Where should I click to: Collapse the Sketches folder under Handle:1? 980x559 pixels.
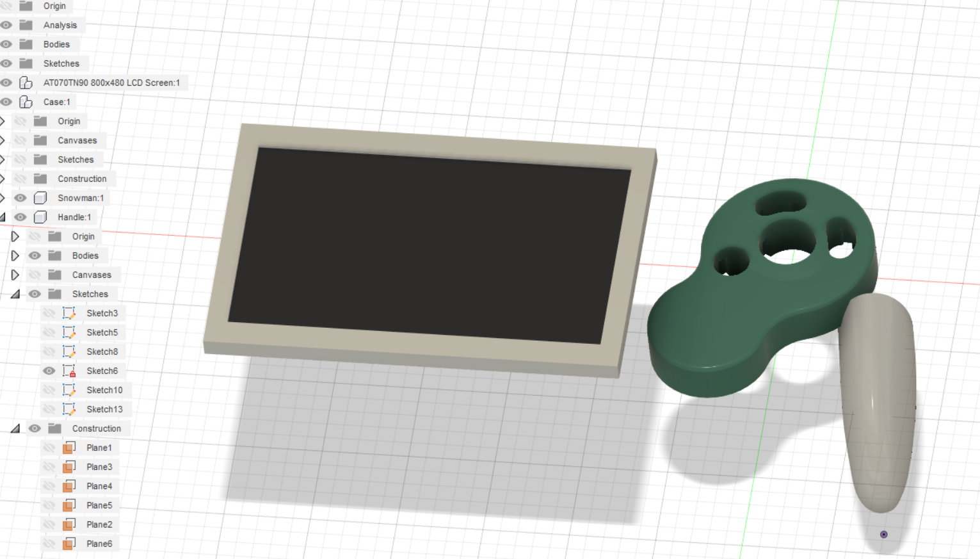click(x=15, y=294)
